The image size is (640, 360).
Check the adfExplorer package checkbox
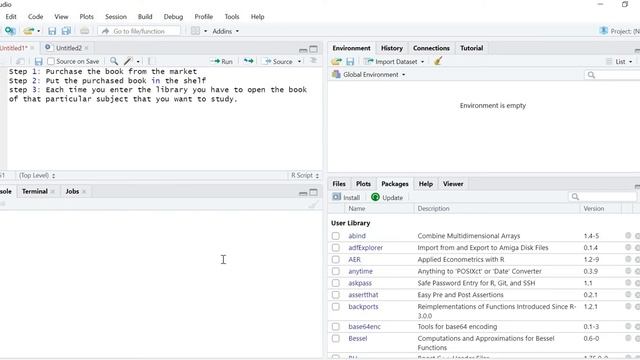[336, 248]
